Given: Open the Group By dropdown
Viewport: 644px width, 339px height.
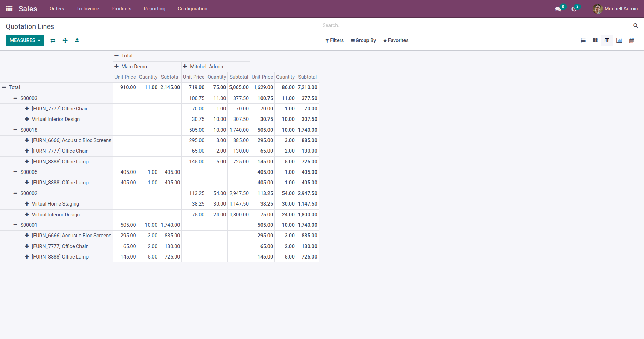Looking at the screenshot, I should click(x=363, y=40).
